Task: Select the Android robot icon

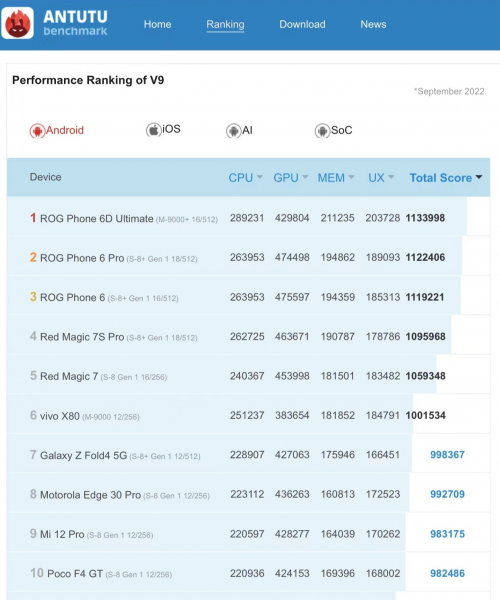Action: [37, 131]
